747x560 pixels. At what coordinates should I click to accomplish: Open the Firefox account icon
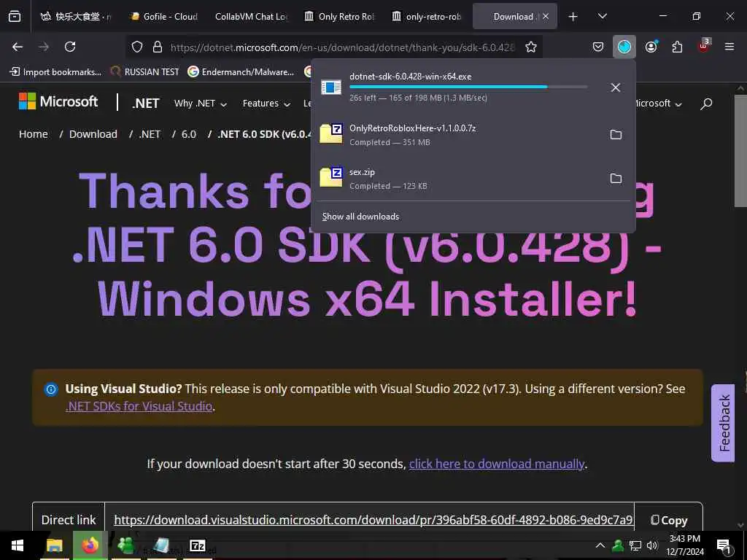tap(651, 47)
